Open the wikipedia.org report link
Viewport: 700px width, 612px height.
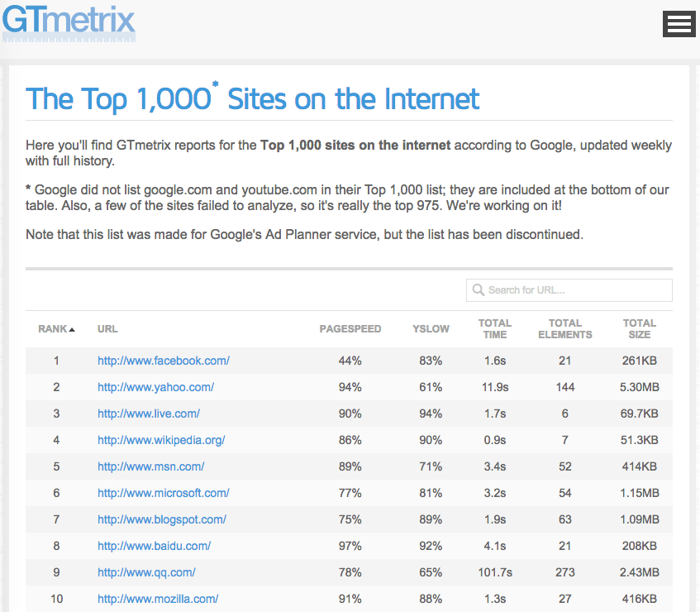[161, 440]
